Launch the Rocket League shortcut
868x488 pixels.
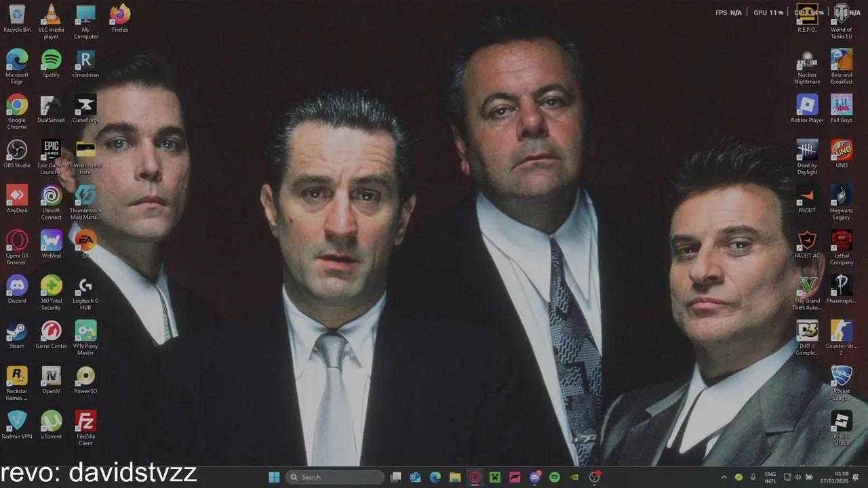842,384
